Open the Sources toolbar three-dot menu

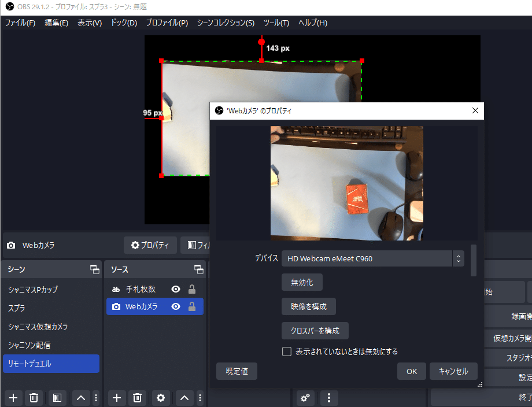200,398
